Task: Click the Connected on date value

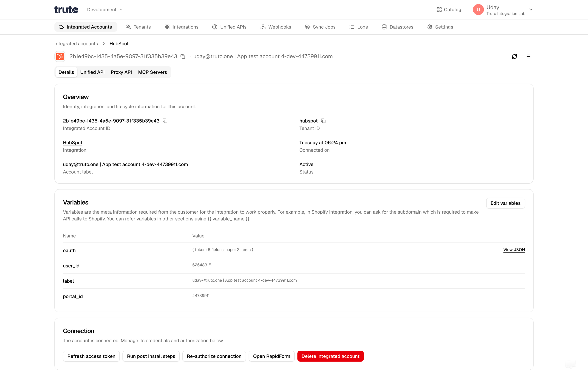Action: pos(323,143)
